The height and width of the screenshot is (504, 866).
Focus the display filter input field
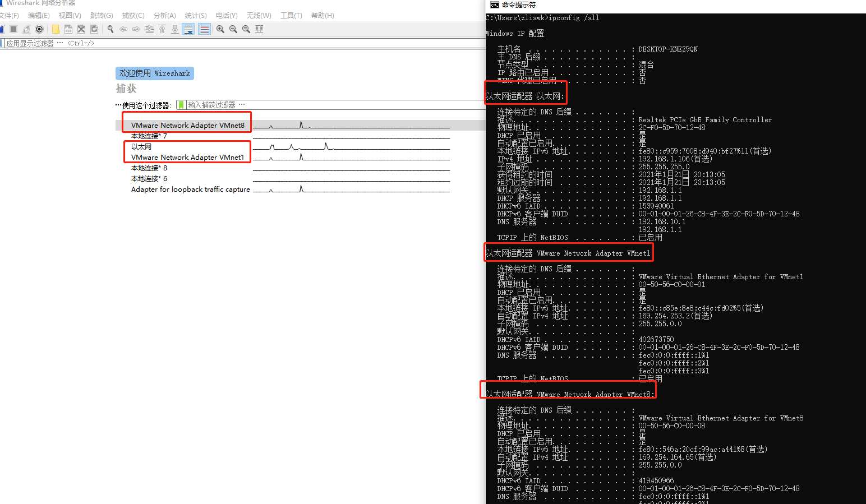pos(245,43)
